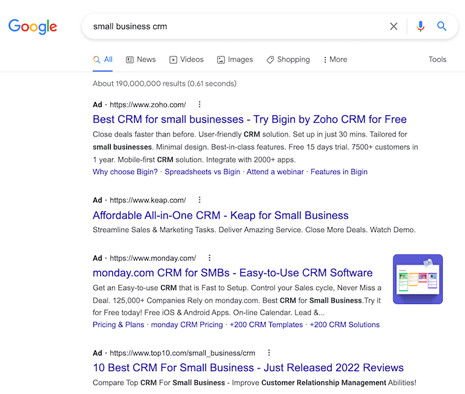Expand the More search filters menu
This screenshot has height=394, width=465.
coord(335,59)
